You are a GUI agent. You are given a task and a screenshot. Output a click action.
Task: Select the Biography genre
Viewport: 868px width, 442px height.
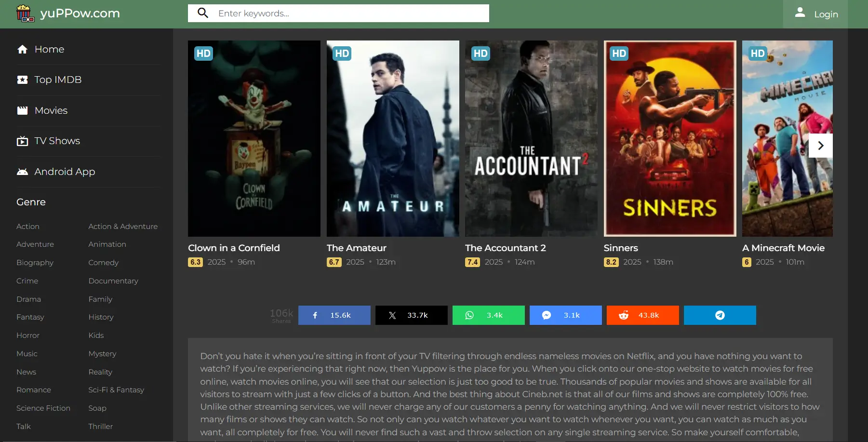coord(35,263)
